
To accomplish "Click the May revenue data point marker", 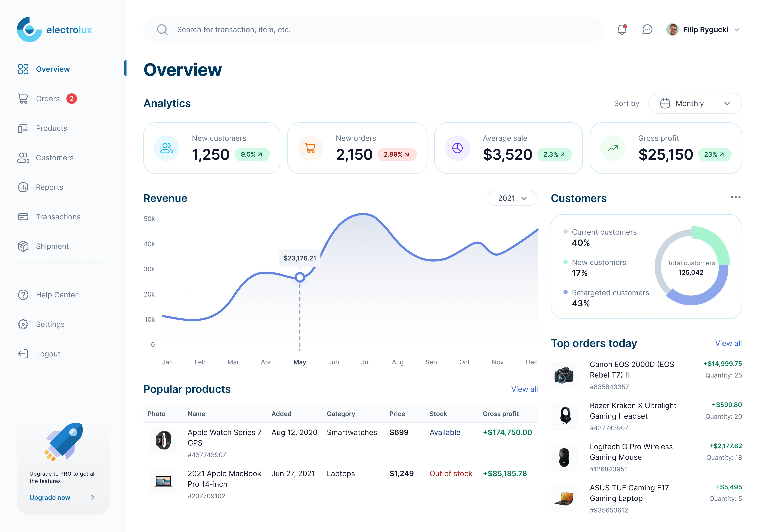I will [300, 277].
